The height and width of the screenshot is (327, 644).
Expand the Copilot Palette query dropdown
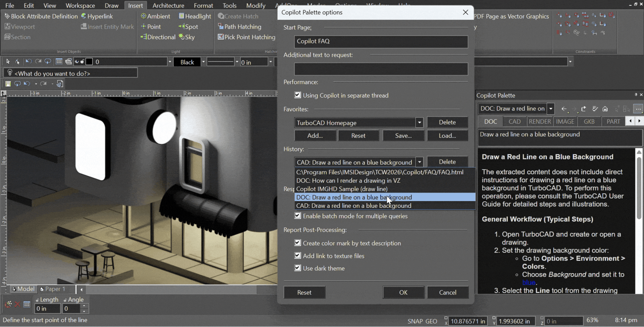[551, 109]
